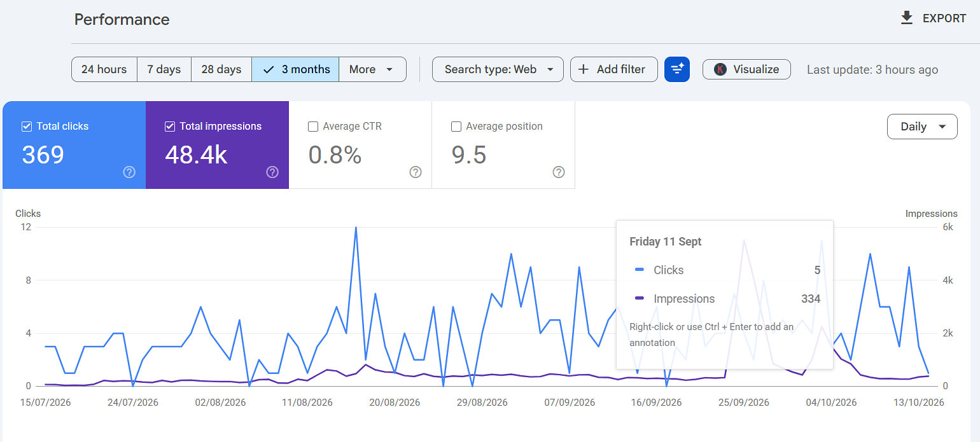This screenshot has width=980, height=442.
Task: Click the 24/07/2026 axis date label
Action: click(x=132, y=403)
